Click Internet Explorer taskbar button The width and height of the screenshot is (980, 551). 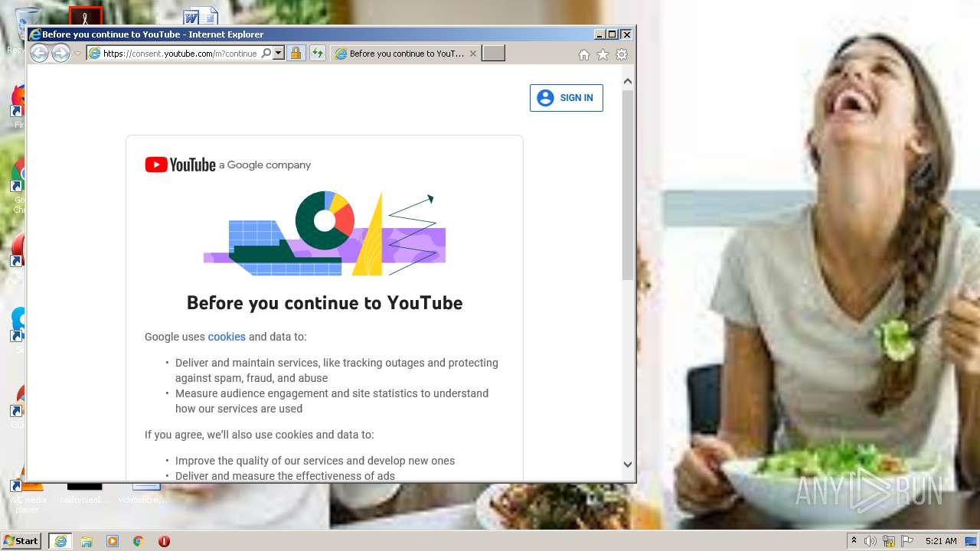click(x=60, y=541)
